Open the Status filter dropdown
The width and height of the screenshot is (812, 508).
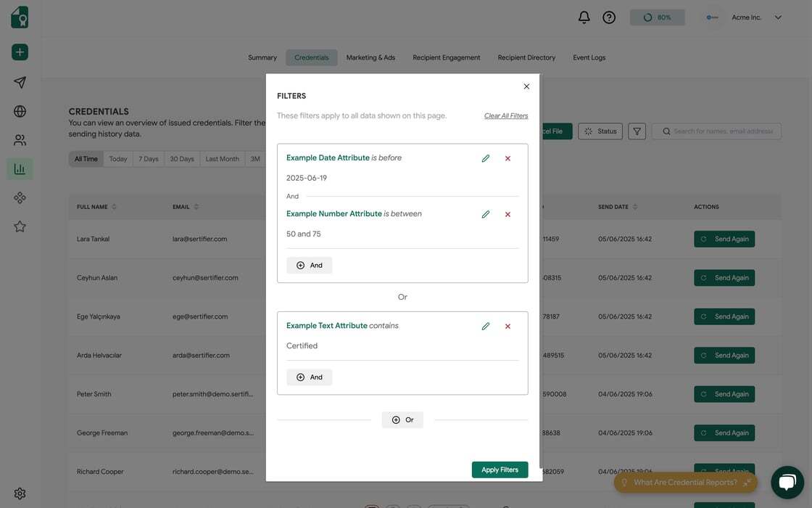click(600, 131)
